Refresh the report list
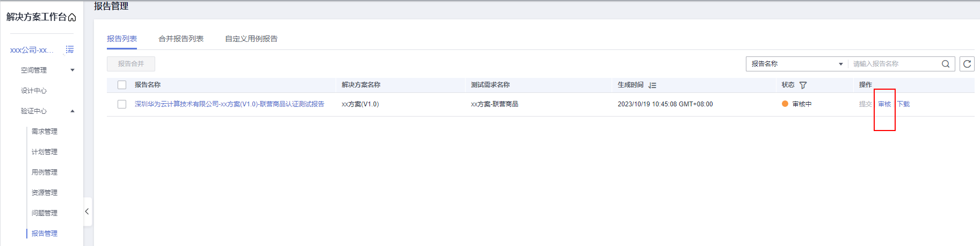The height and width of the screenshot is (246, 980). tap(967, 64)
